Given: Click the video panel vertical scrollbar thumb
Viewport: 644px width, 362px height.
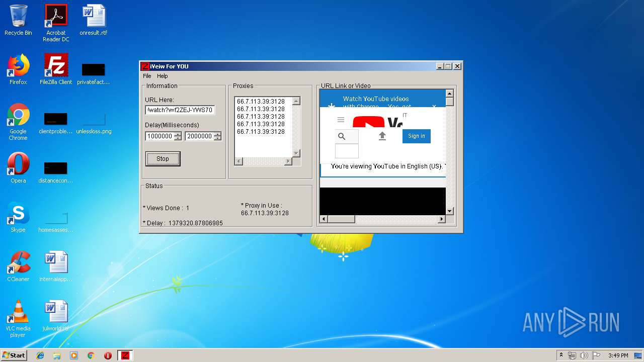Looking at the screenshot, I should [450, 102].
